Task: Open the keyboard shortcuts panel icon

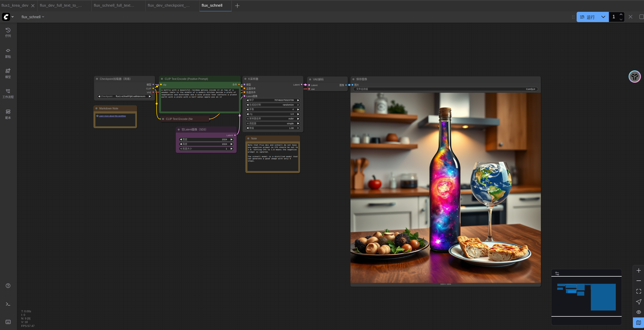Action: pyautogui.click(x=8, y=322)
